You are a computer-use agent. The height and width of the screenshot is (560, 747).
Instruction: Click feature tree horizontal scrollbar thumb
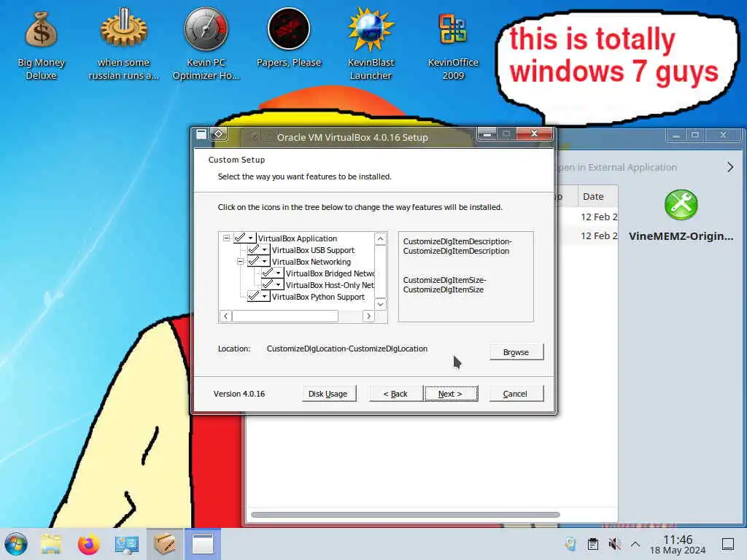coord(285,316)
